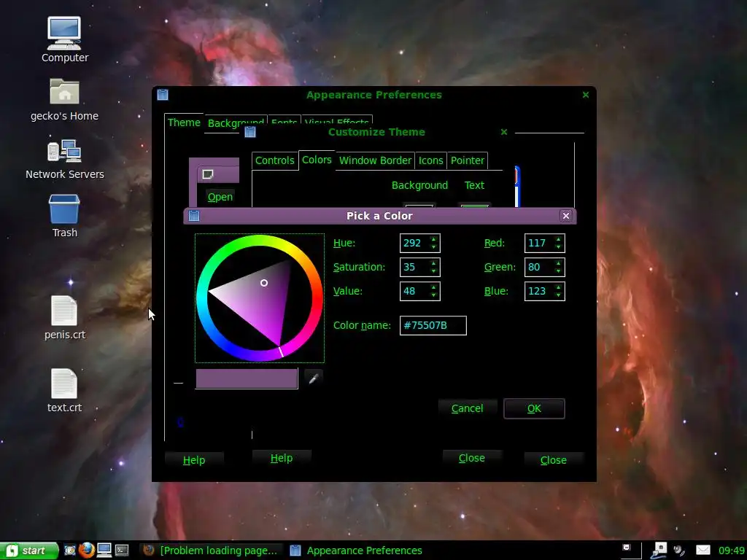Click the Appearance Preferences window menu icon
The width and height of the screenshot is (747, 560).
(163, 95)
